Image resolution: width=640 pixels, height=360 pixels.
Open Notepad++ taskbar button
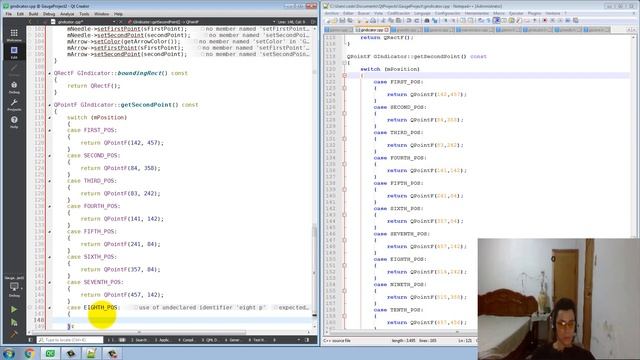[x=91, y=353]
